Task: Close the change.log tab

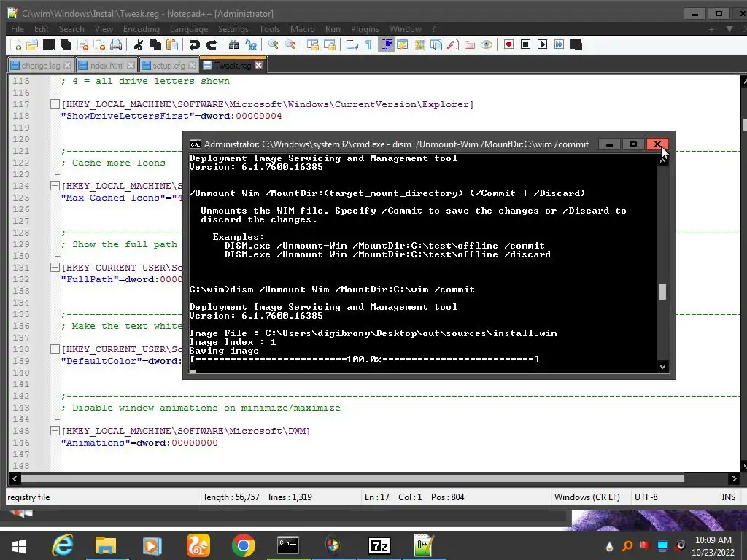Action: pyautogui.click(x=67, y=66)
